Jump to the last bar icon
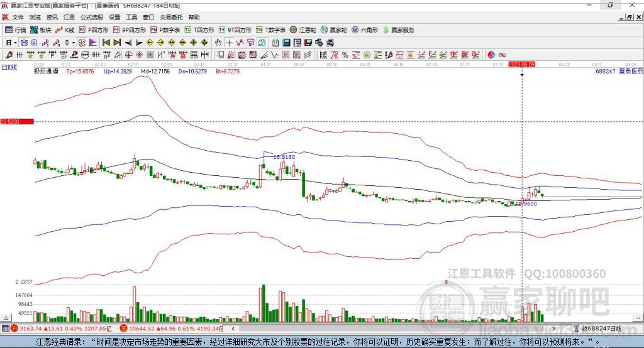The width and height of the screenshot is (644, 348). point(117,43)
